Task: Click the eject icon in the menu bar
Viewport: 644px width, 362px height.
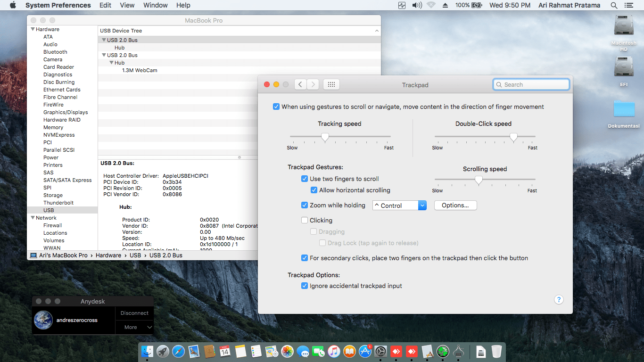Action: pyautogui.click(x=445, y=5)
